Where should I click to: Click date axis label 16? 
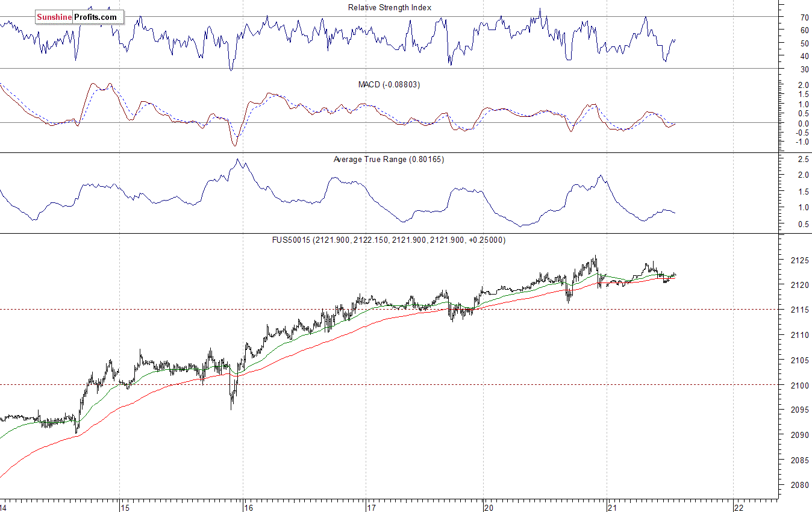[x=248, y=507]
